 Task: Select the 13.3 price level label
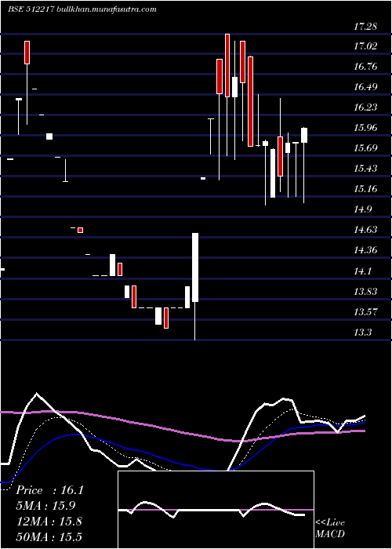(362, 332)
